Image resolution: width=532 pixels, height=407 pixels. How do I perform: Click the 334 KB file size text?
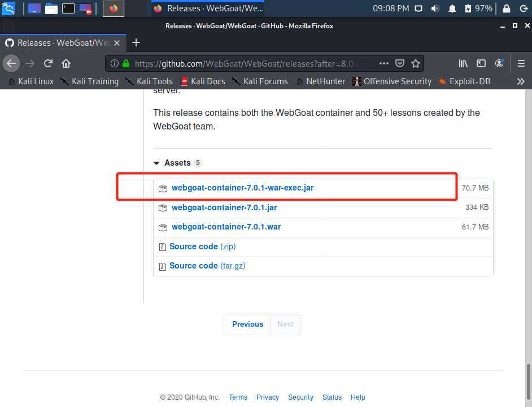pyautogui.click(x=477, y=207)
